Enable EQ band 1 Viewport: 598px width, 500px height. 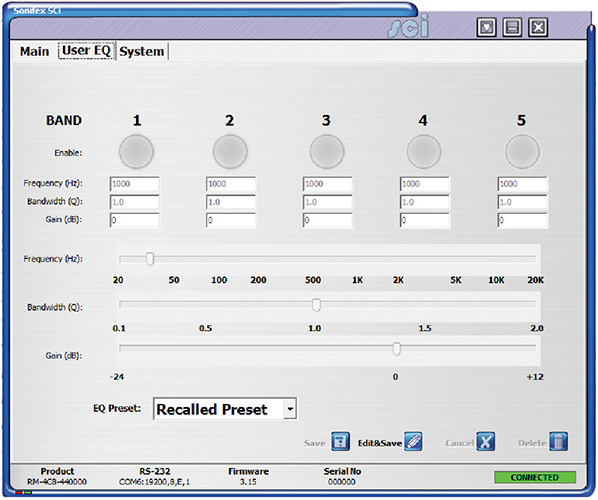point(137,151)
